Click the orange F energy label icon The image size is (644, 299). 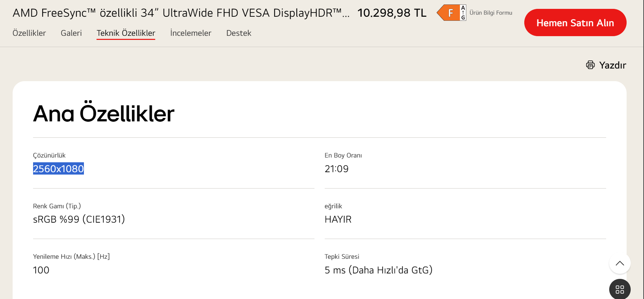coord(449,13)
